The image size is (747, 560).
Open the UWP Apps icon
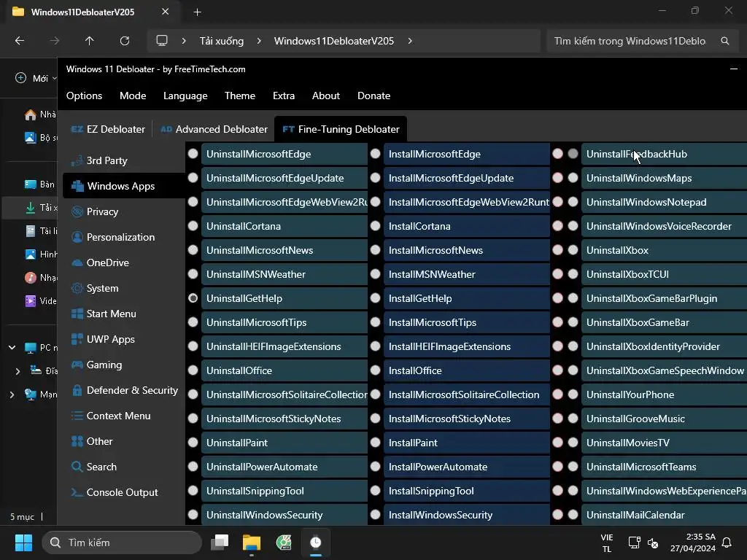tap(77, 339)
